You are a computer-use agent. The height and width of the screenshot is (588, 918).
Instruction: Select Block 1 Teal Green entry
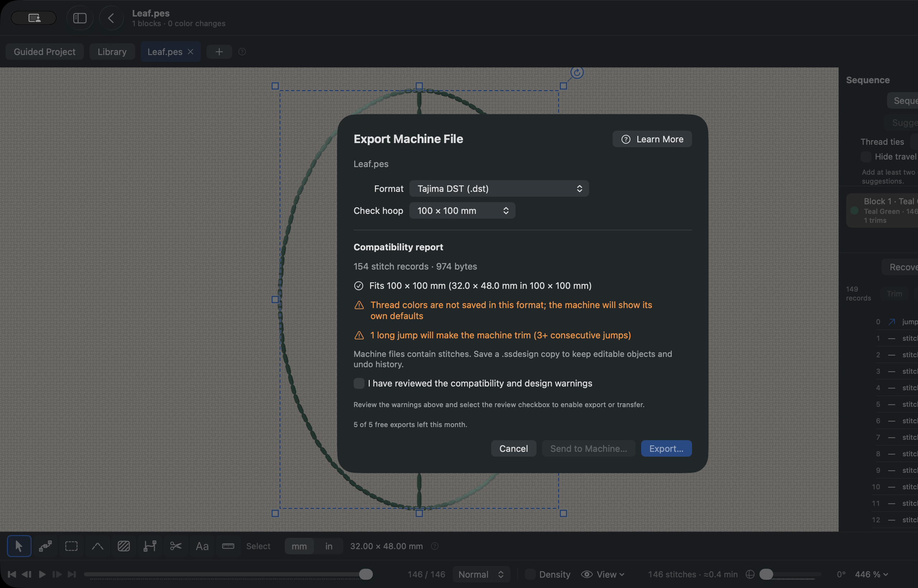882,210
